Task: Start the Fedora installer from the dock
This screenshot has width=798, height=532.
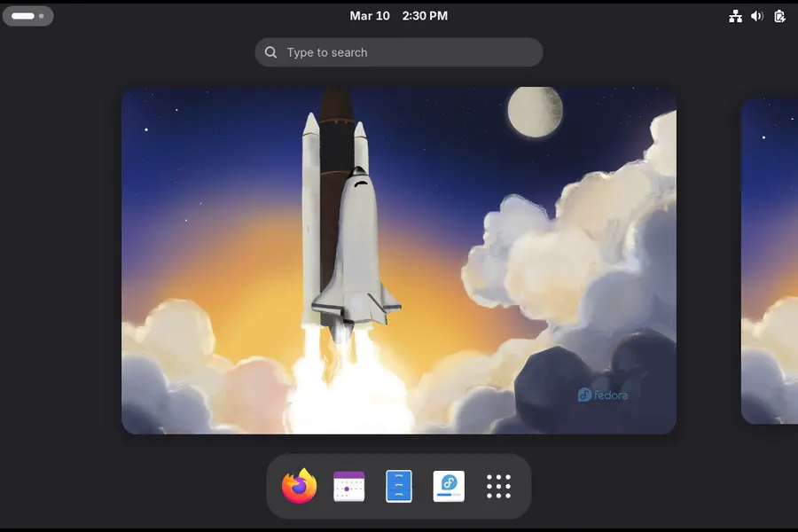Action: (x=448, y=486)
